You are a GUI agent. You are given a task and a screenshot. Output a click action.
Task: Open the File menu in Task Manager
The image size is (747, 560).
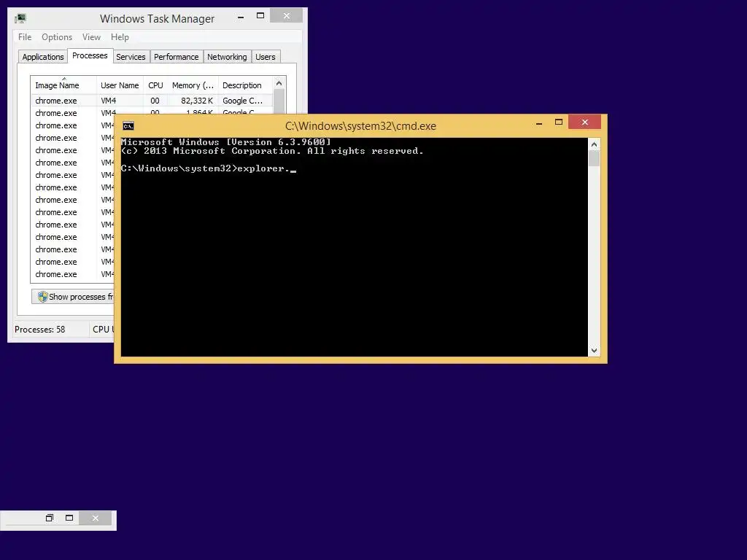point(25,37)
